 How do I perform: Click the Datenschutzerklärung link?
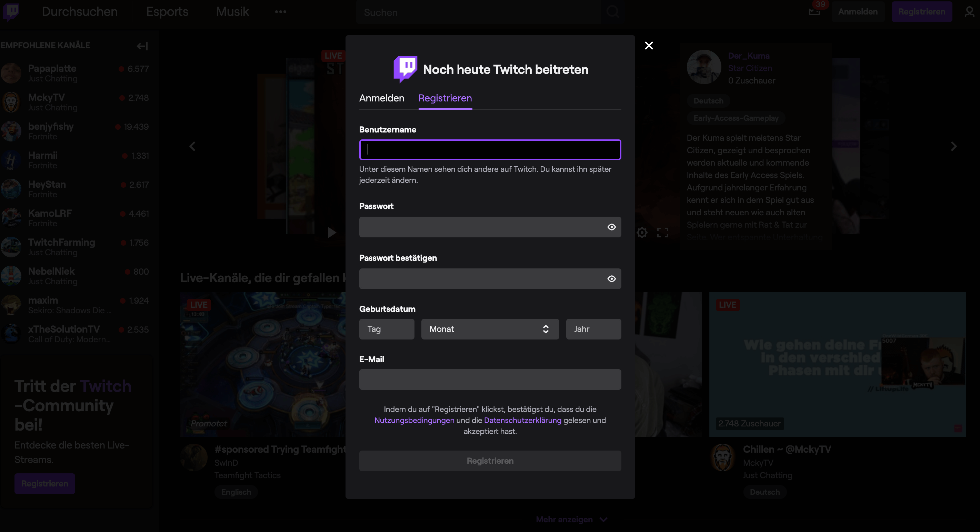point(522,420)
